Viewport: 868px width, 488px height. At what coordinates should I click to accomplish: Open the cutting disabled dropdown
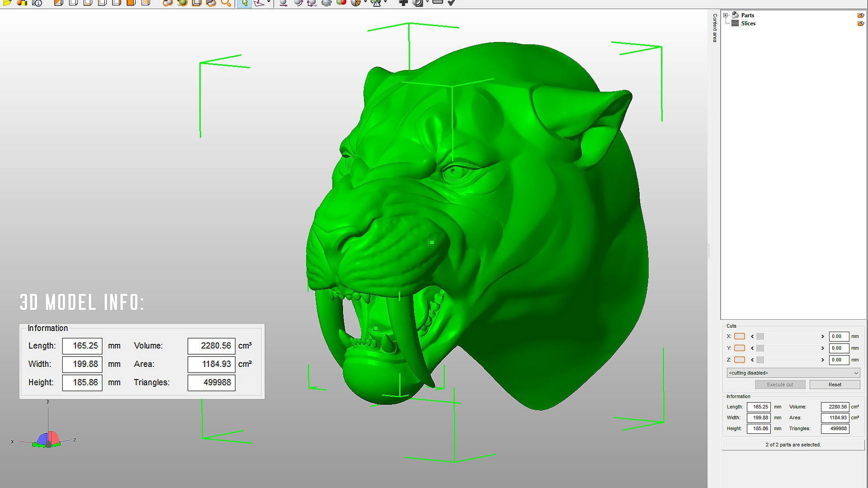point(793,373)
